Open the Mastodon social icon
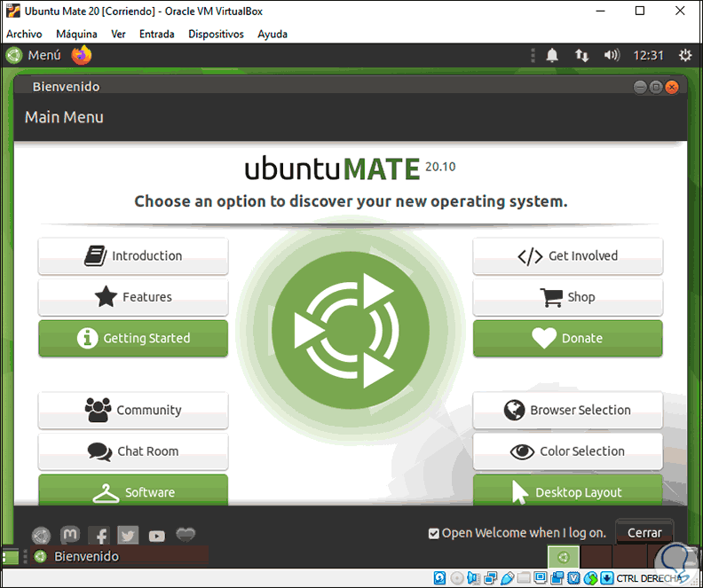This screenshot has height=588, width=703. pos(70,535)
